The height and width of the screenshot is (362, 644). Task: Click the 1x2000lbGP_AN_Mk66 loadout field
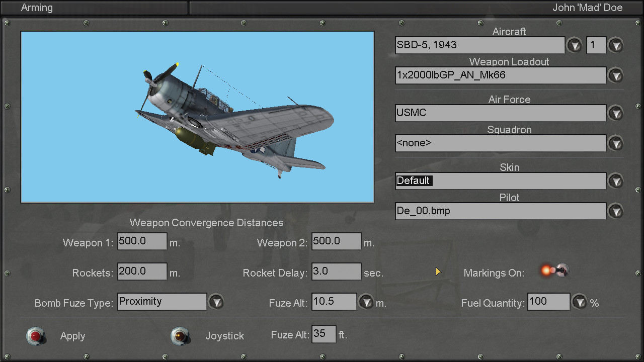501,75
